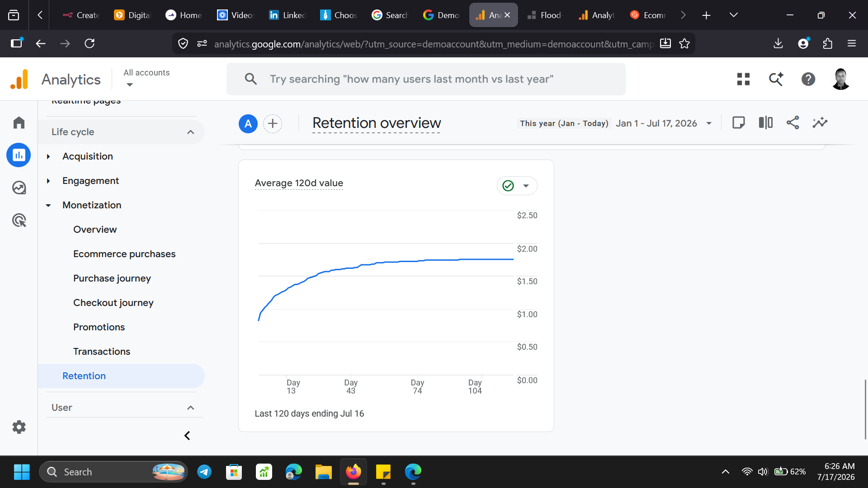
Task: Click the page vertical scrollbar
Action: 865,409
